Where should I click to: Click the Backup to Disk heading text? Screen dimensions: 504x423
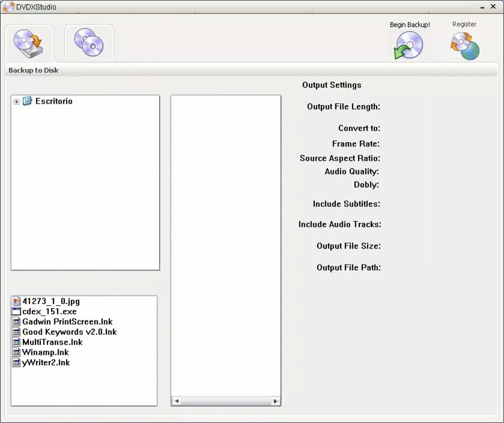pyautogui.click(x=33, y=70)
